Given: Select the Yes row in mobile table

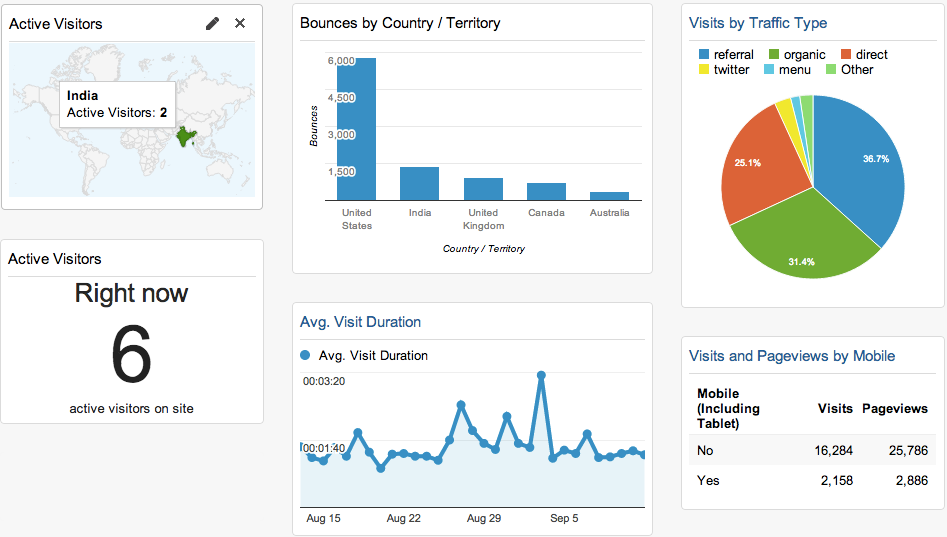Looking at the screenshot, I should pyautogui.click(x=812, y=480).
